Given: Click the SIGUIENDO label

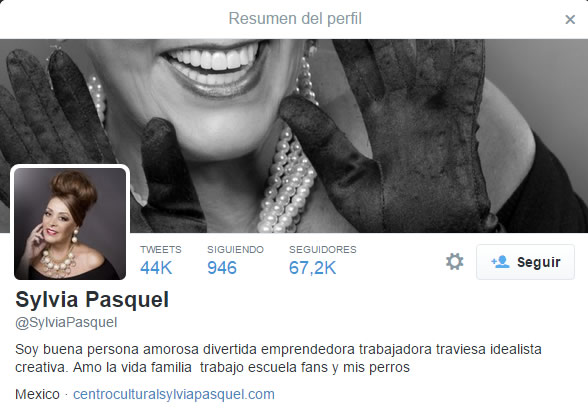Looking at the screenshot, I should [x=235, y=250].
